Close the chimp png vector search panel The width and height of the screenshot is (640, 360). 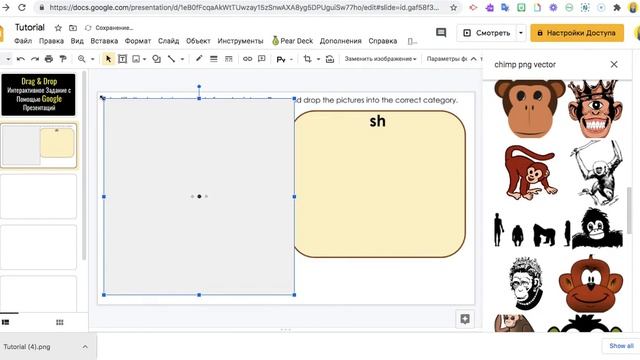pyautogui.click(x=614, y=64)
